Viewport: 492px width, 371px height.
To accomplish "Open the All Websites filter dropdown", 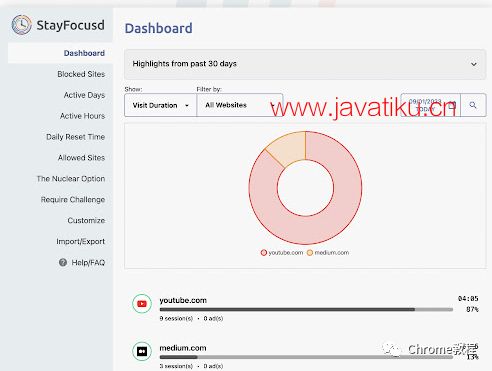I will (240, 105).
